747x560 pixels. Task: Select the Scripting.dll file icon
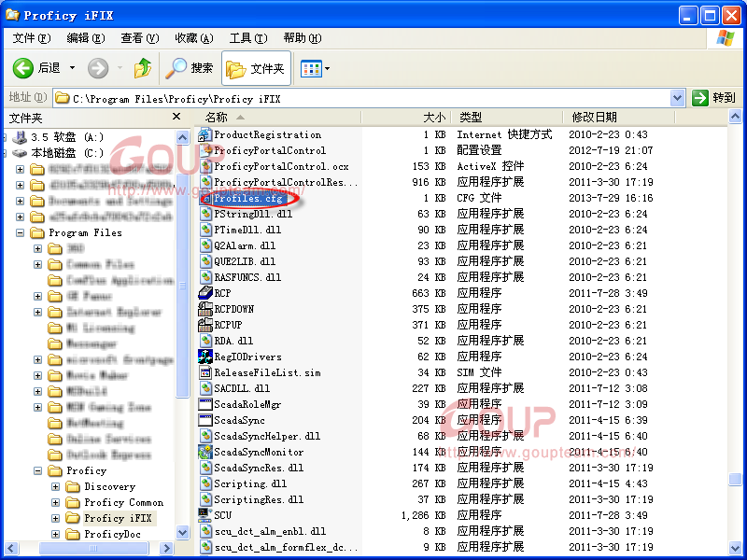tap(205, 483)
